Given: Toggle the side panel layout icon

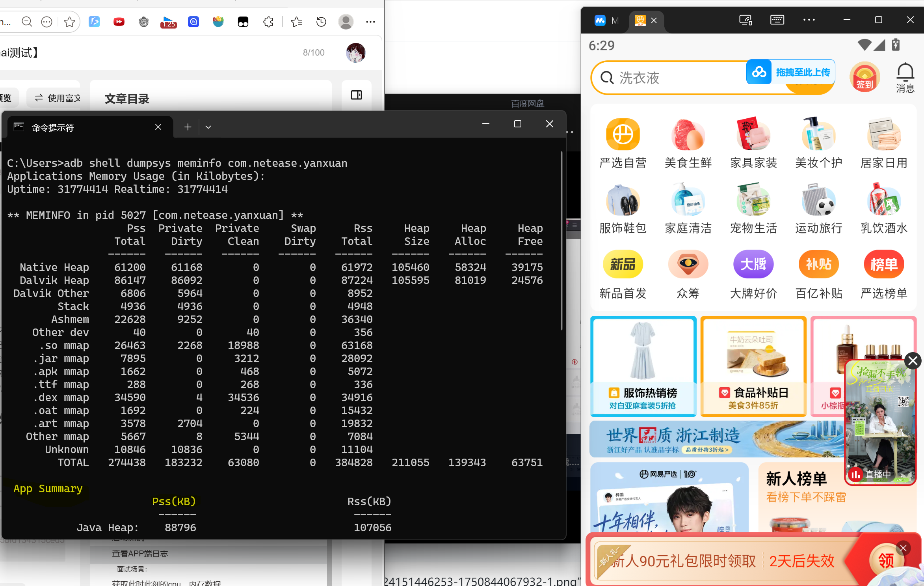Looking at the screenshot, I should pyautogui.click(x=356, y=95).
